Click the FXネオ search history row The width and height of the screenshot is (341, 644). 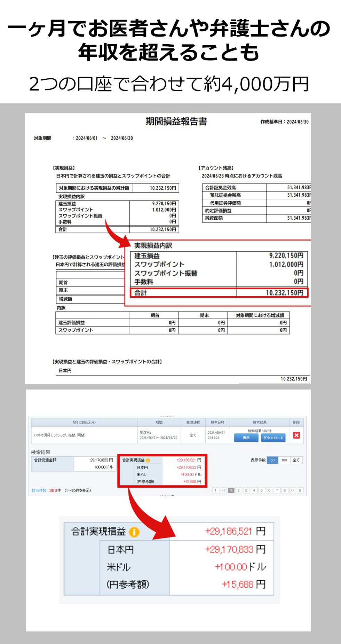pos(84,435)
